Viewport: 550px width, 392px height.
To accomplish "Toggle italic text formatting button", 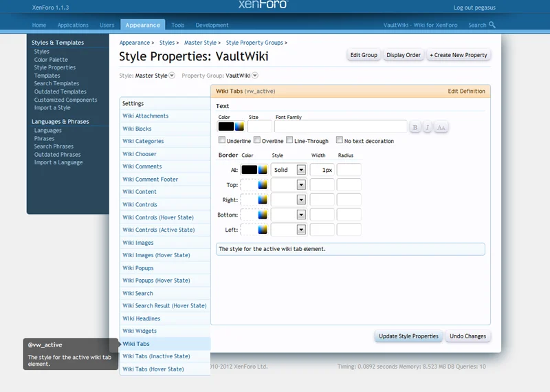I will (x=427, y=127).
